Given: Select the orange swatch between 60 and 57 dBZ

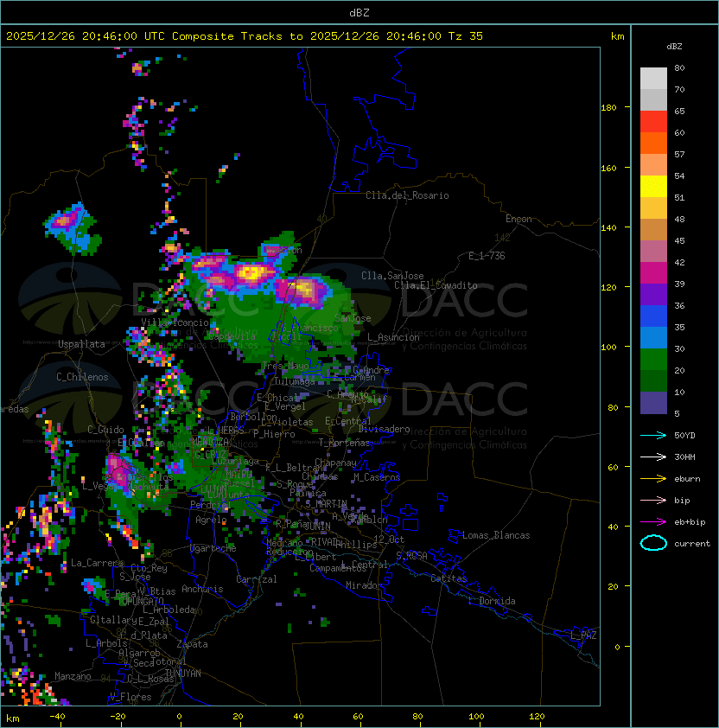Looking at the screenshot, I should [x=653, y=144].
